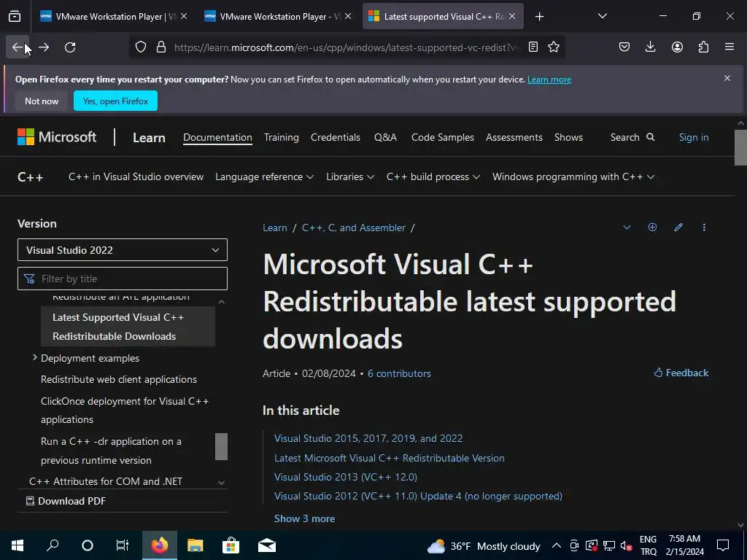
Task: Open the Firefox downloads panel
Action: pos(650,47)
